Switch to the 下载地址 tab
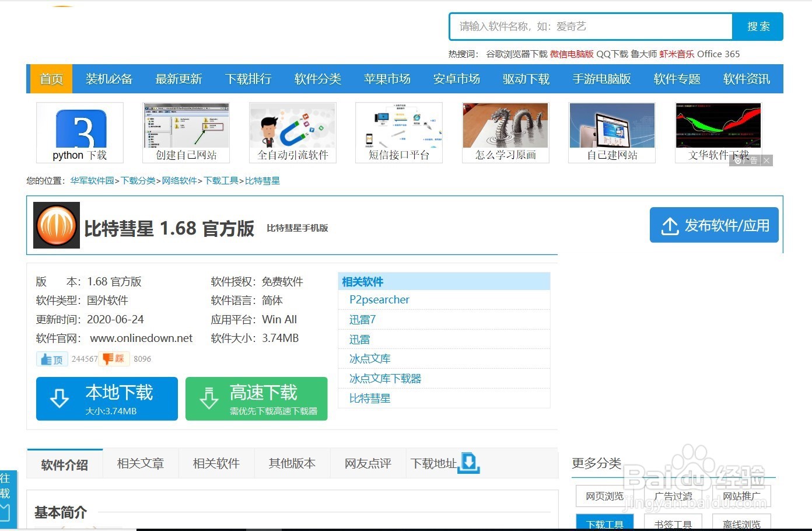This screenshot has width=812, height=531. [433, 463]
